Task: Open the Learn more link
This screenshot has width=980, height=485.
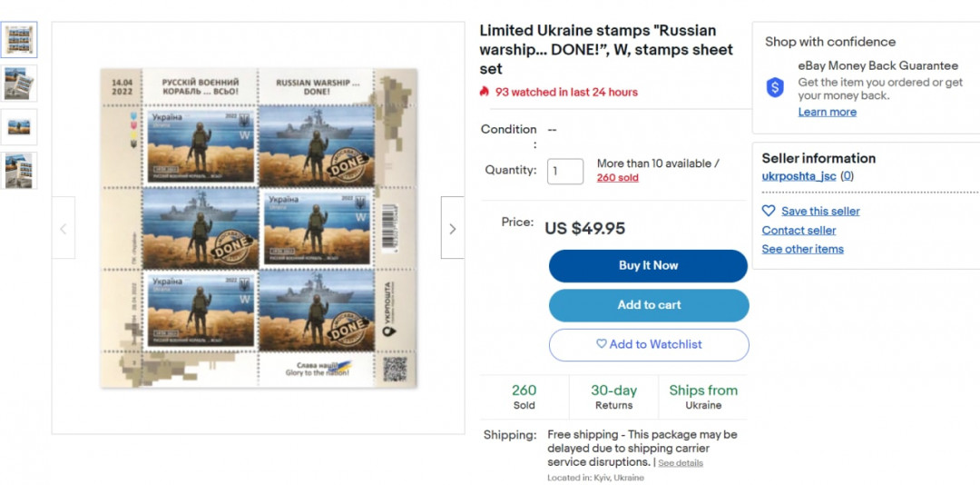Action: (827, 112)
